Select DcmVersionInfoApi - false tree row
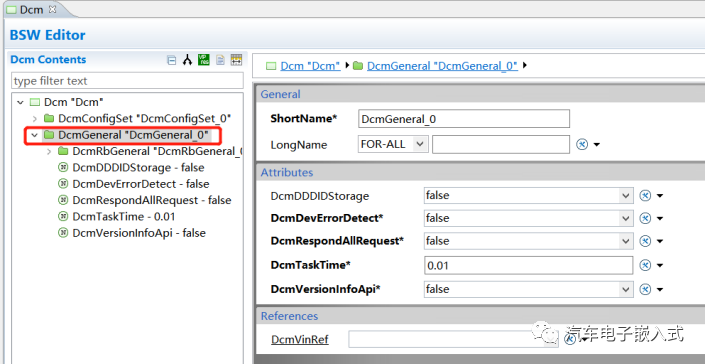Screen dimensions: 706x364 [139, 233]
